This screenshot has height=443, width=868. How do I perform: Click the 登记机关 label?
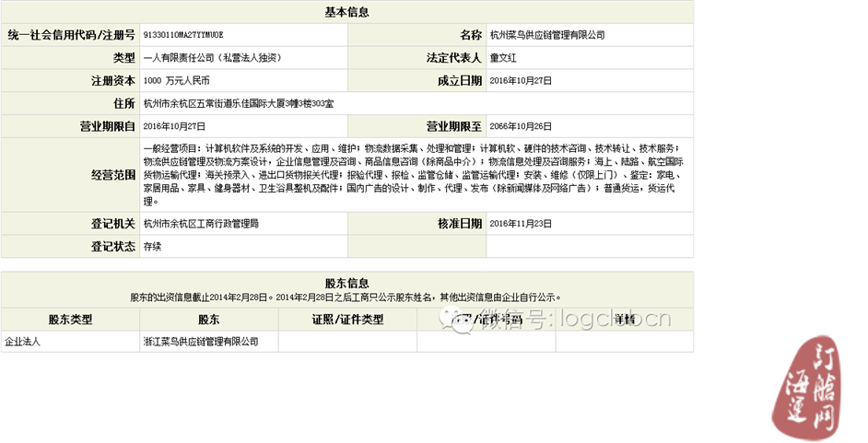[x=113, y=224]
